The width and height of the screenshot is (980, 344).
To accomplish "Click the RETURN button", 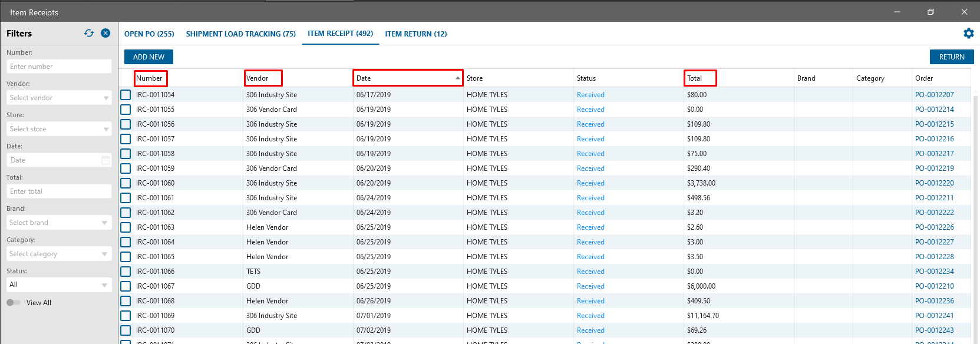I will [x=952, y=57].
